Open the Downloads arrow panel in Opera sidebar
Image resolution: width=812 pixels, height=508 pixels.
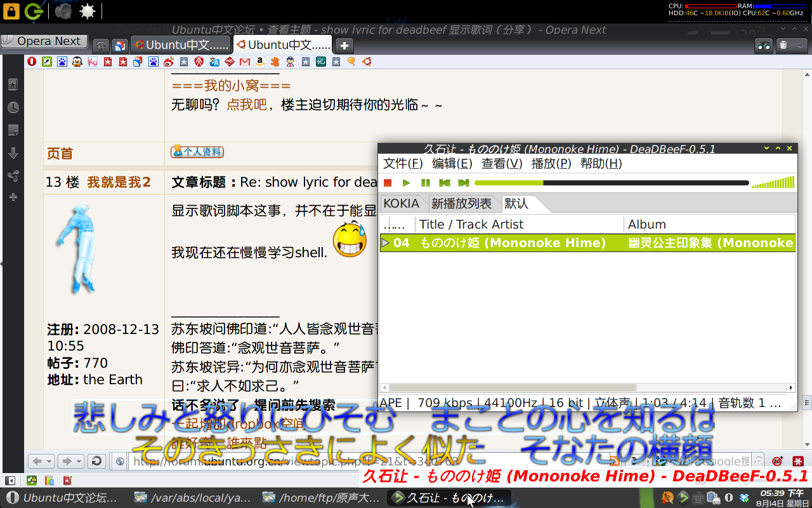[x=13, y=153]
